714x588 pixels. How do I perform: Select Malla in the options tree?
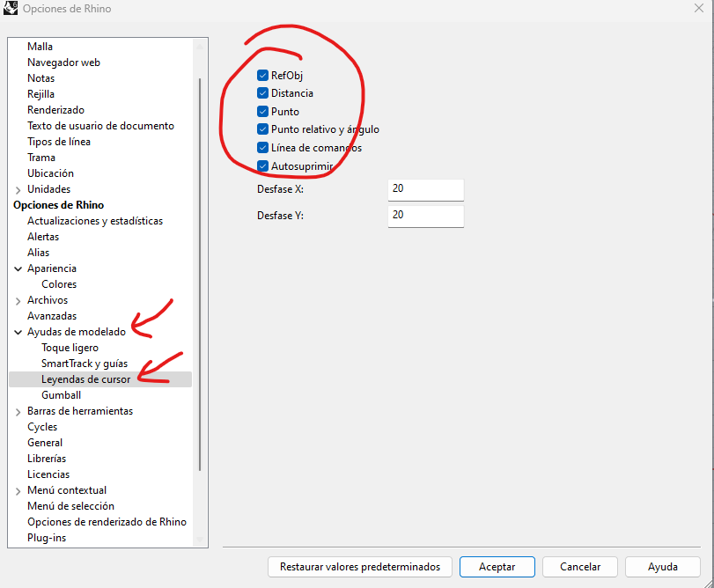tap(40, 47)
